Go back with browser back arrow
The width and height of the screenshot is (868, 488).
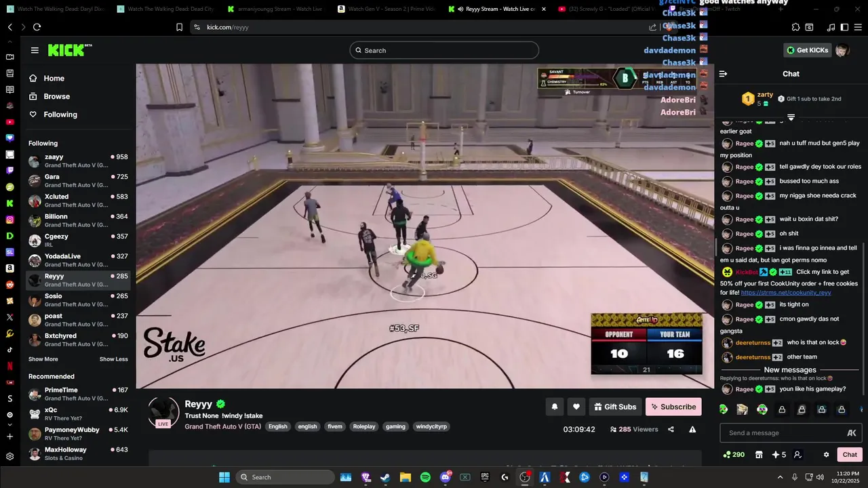[x=10, y=27]
